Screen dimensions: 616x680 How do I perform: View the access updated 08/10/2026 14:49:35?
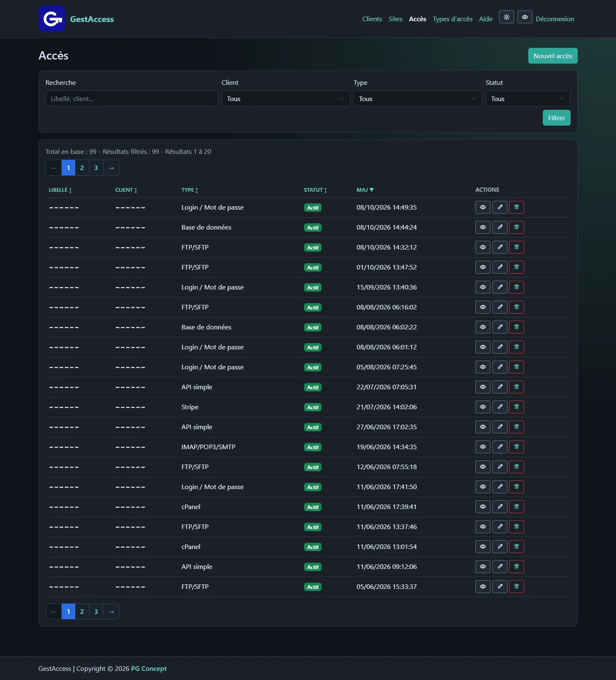[482, 207]
